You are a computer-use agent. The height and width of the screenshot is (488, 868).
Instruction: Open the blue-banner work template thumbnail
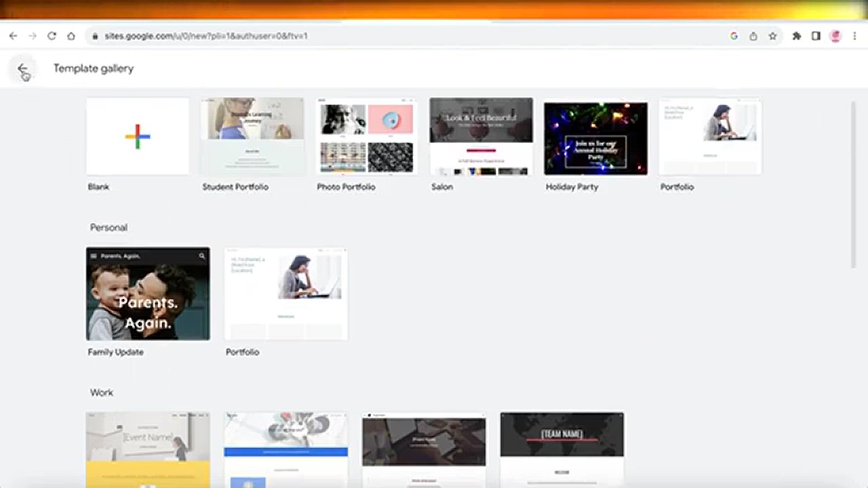[286, 450]
